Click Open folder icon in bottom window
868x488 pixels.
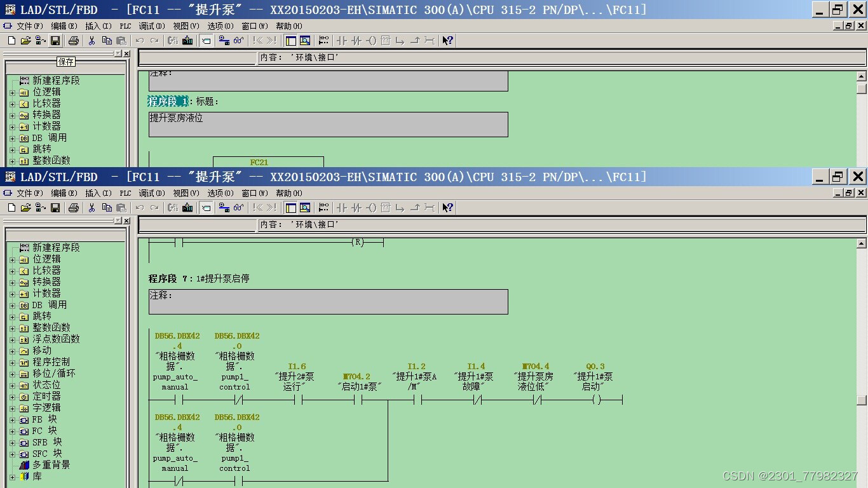point(25,208)
